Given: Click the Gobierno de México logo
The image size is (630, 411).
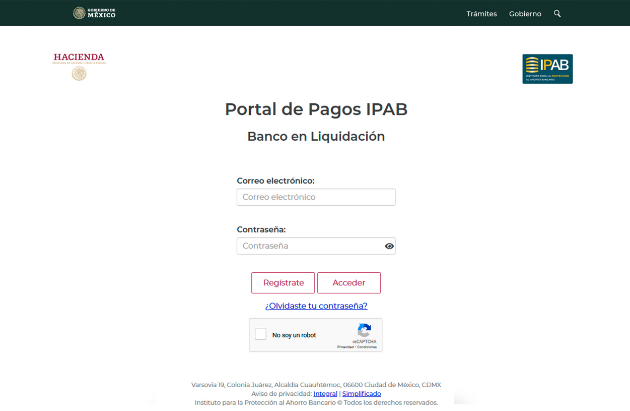Looking at the screenshot, I should (x=94, y=13).
